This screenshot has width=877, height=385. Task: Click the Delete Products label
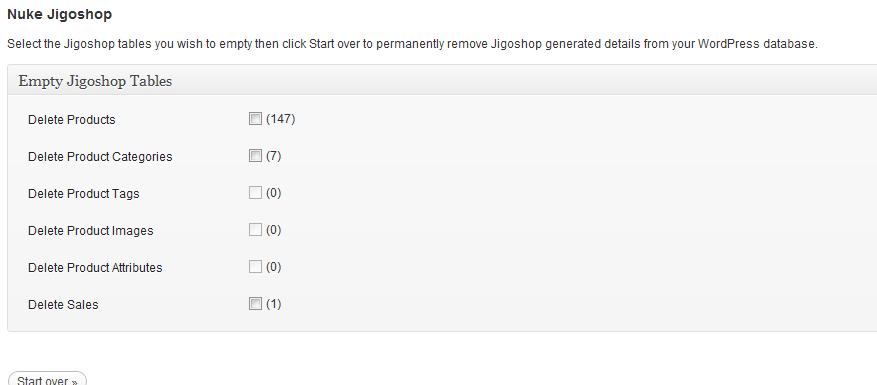72,120
